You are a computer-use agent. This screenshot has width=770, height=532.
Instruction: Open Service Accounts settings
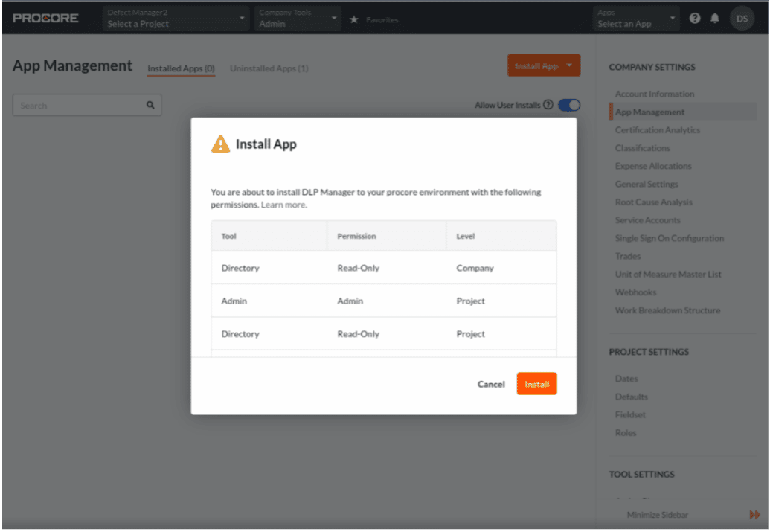[x=648, y=220]
